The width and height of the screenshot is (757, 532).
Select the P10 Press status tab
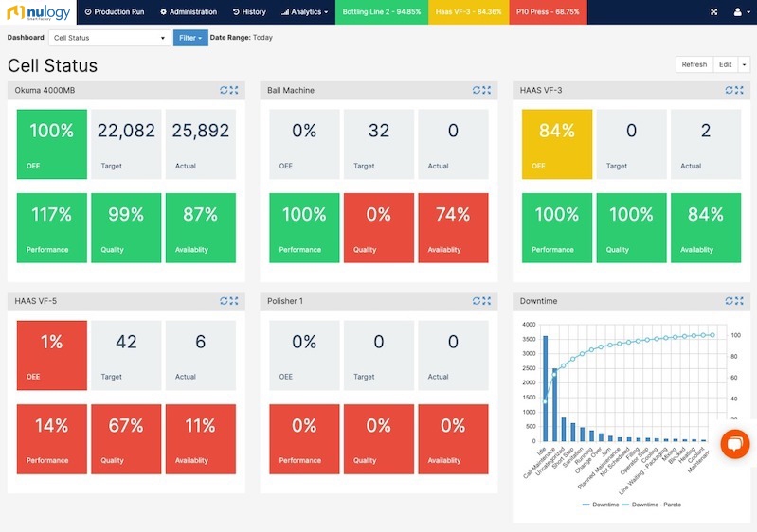click(x=548, y=12)
